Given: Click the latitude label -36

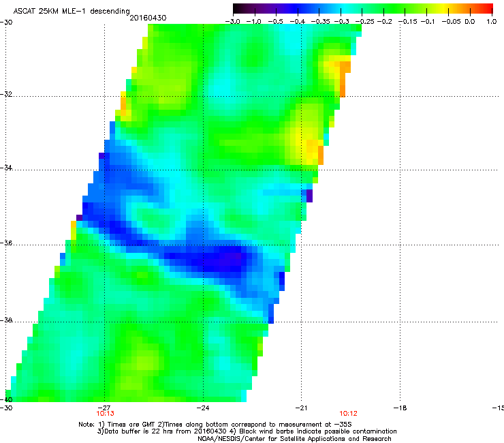Looking at the screenshot, I should [6, 243].
